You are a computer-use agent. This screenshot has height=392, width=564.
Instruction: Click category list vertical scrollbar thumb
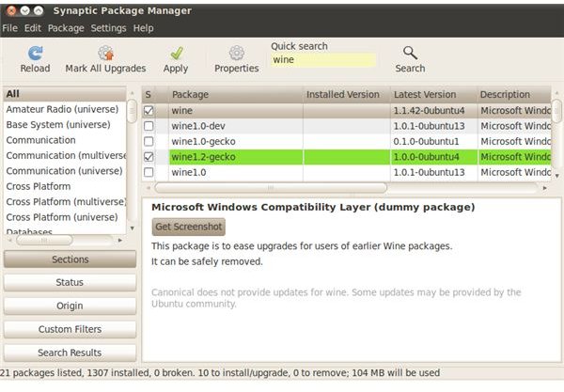tap(132, 111)
